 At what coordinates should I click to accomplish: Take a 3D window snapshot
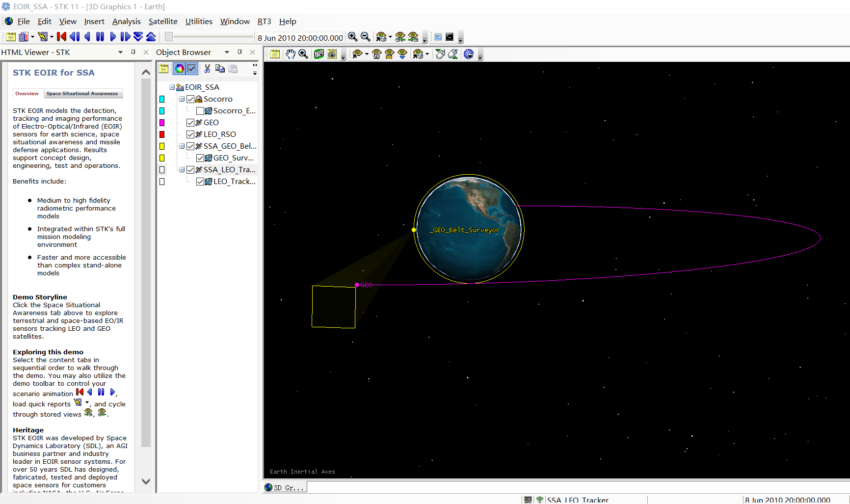pos(319,54)
